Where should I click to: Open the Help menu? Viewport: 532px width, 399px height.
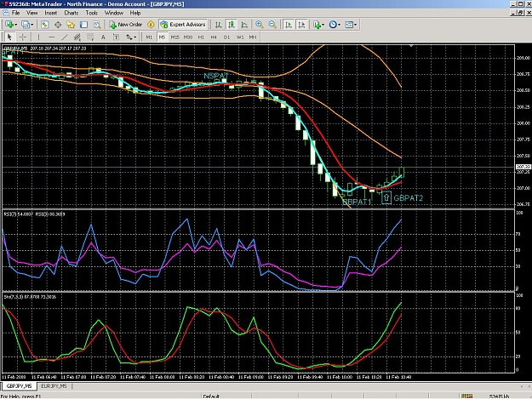tap(135, 13)
